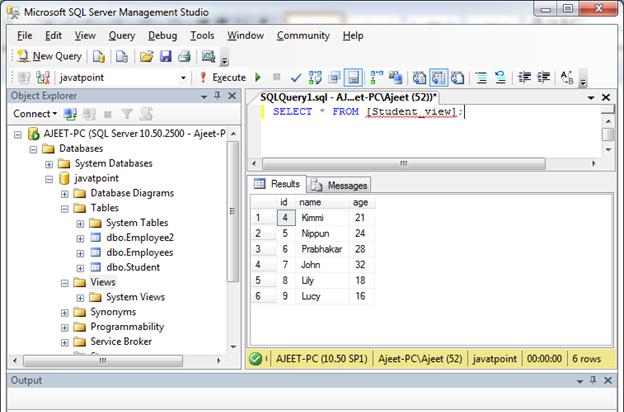Select Results to File option
The height and width of the screenshot is (412, 624).
[x=458, y=78]
